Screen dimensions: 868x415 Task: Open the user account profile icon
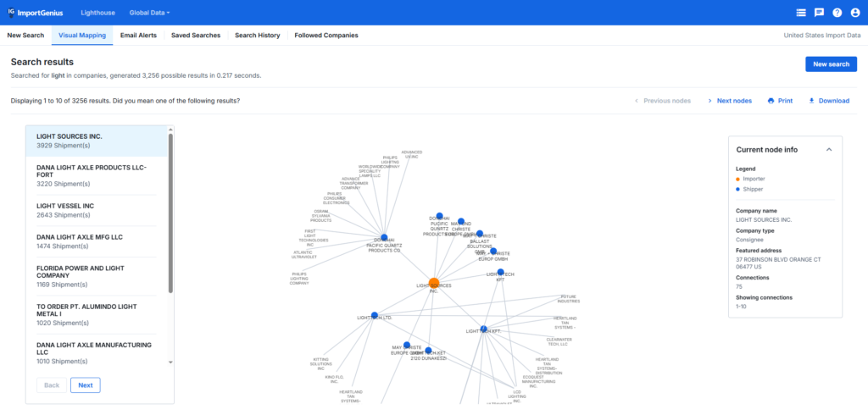854,13
